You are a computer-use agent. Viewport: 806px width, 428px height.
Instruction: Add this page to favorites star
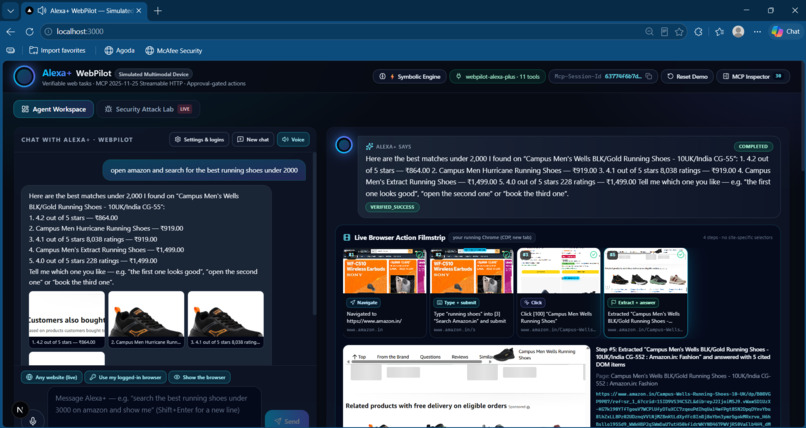680,32
